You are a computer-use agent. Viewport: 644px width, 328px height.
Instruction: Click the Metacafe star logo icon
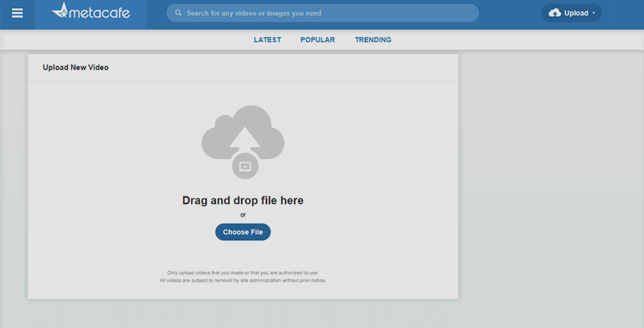pyautogui.click(x=61, y=11)
